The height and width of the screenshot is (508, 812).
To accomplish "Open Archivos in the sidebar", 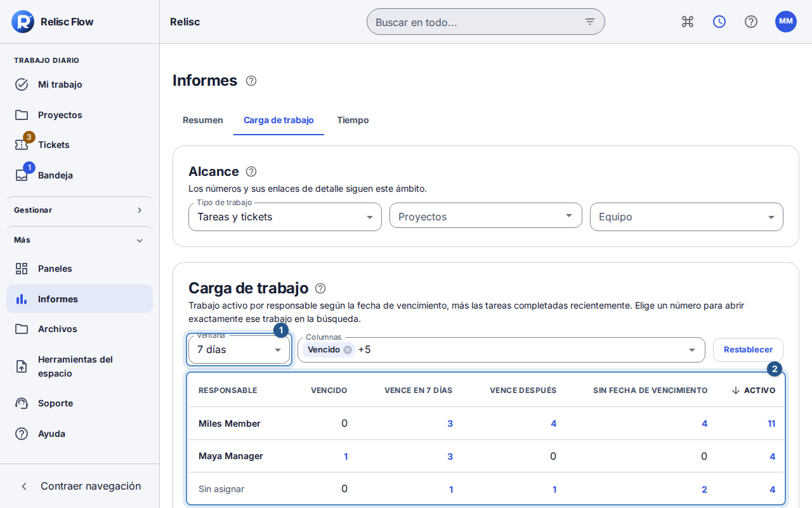I will [x=79, y=329].
